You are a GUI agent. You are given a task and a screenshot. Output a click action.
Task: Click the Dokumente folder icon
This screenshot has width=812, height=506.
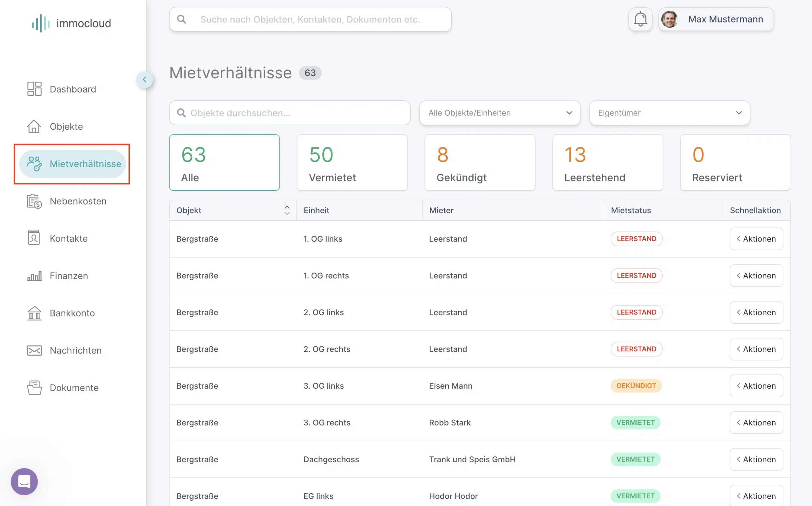coord(34,387)
